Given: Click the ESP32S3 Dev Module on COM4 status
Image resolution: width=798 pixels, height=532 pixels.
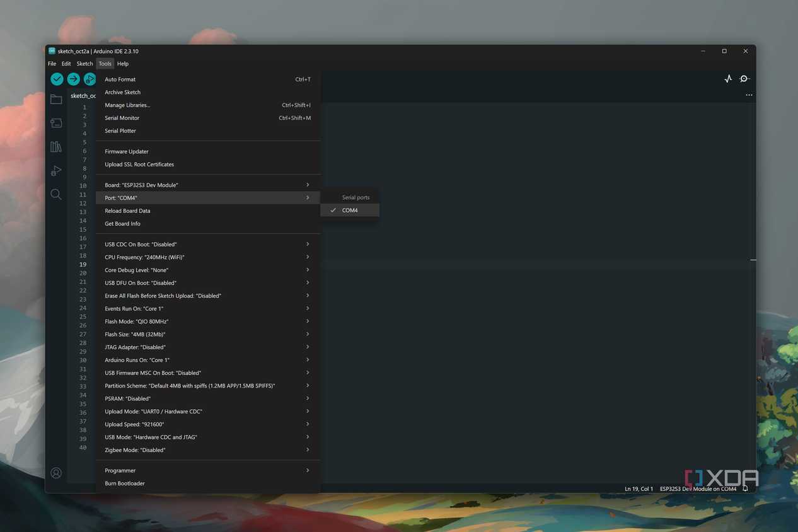Looking at the screenshot, I should click(x=698, y=489).
